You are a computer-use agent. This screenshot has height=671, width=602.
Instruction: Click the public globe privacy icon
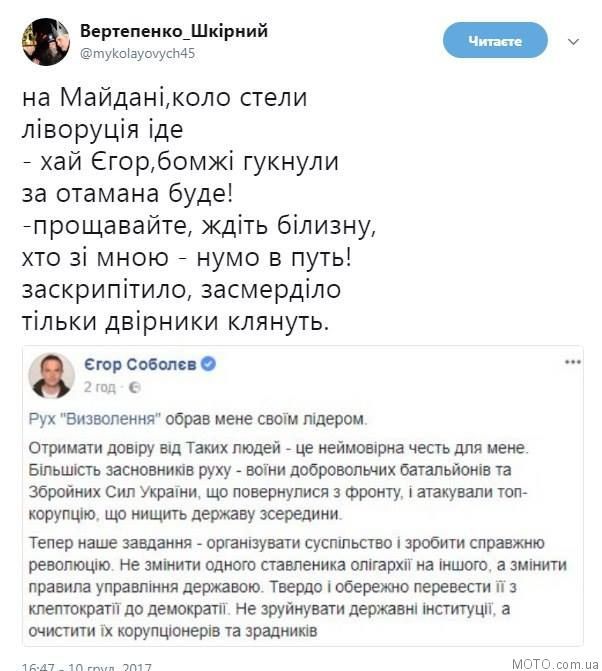coord(135,388)
